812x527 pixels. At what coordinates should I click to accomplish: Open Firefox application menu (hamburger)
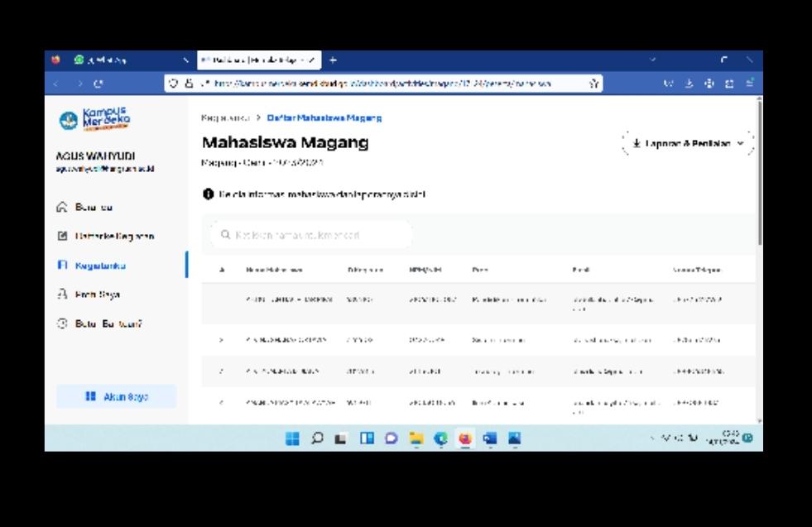749,84
